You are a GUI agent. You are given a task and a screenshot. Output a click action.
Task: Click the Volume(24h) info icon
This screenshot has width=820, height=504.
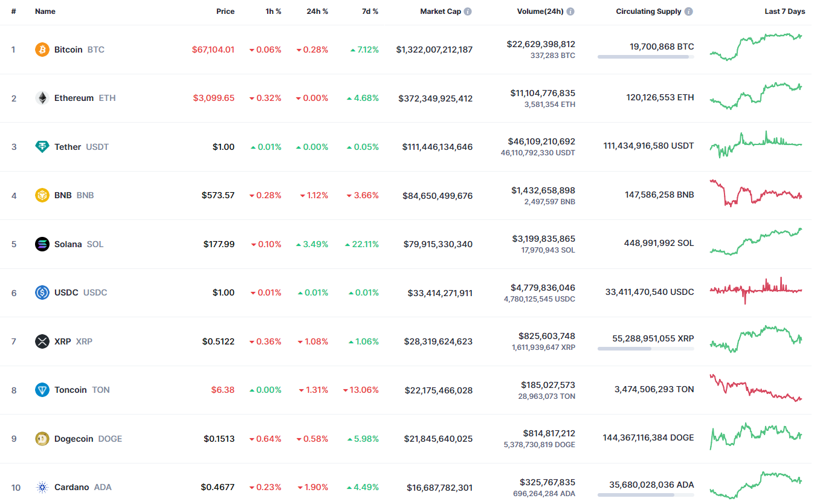point(570,11)
